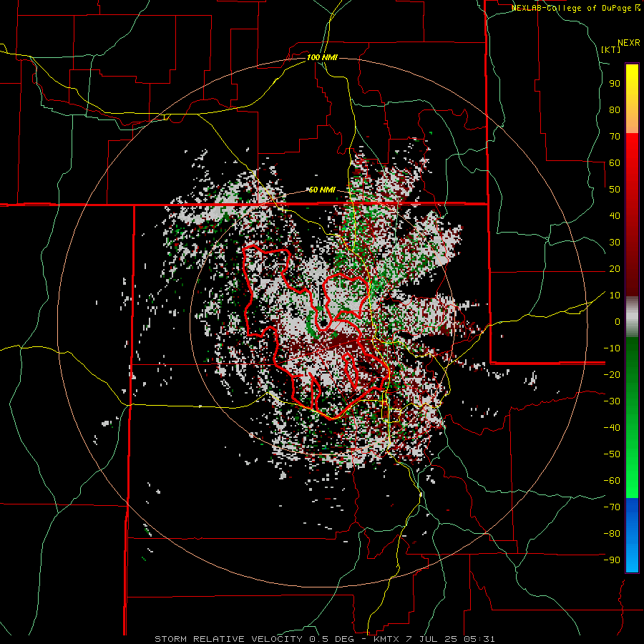Click the 'NEXR' label above color scale
644x644 pixels.
(629, 43)
